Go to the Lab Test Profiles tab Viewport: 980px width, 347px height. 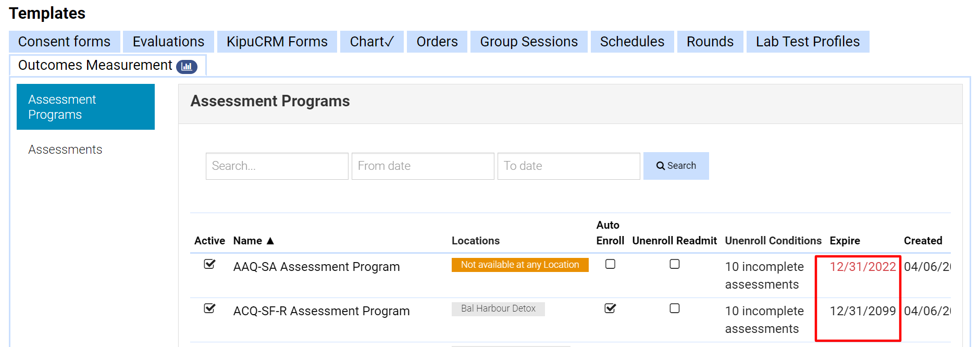[808, 42]
